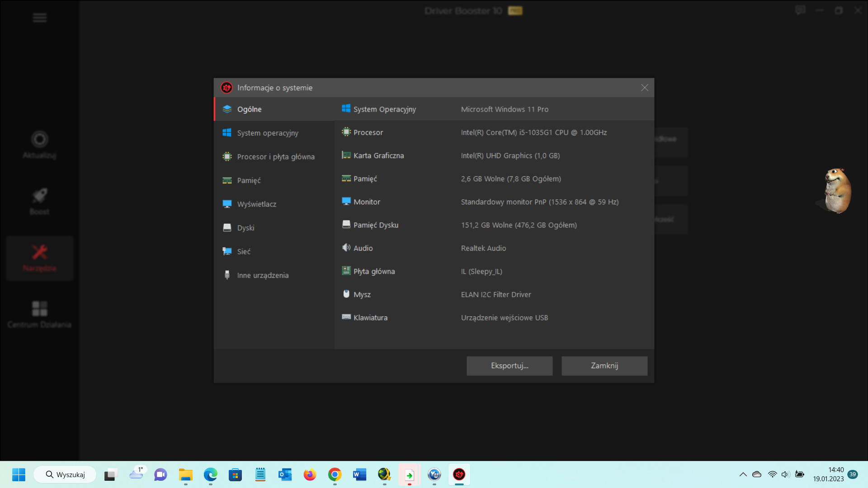
Task: Select the IL (Sleepy_IL) motherboard value
Action: 481,272
